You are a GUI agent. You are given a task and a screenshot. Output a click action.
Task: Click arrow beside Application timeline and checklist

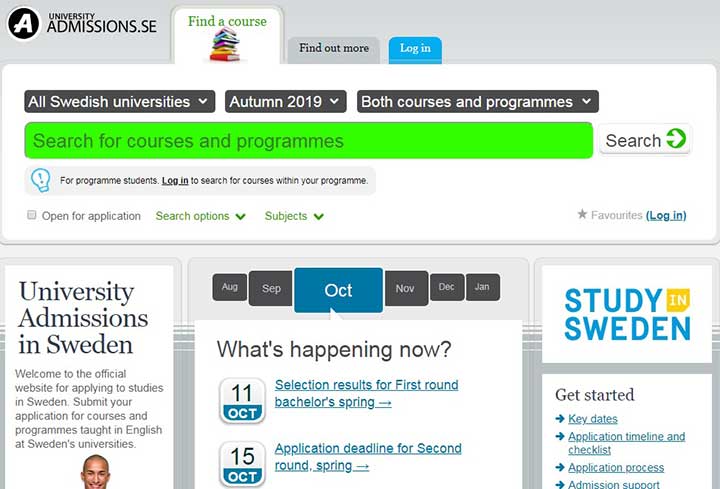tap(560, 436)
